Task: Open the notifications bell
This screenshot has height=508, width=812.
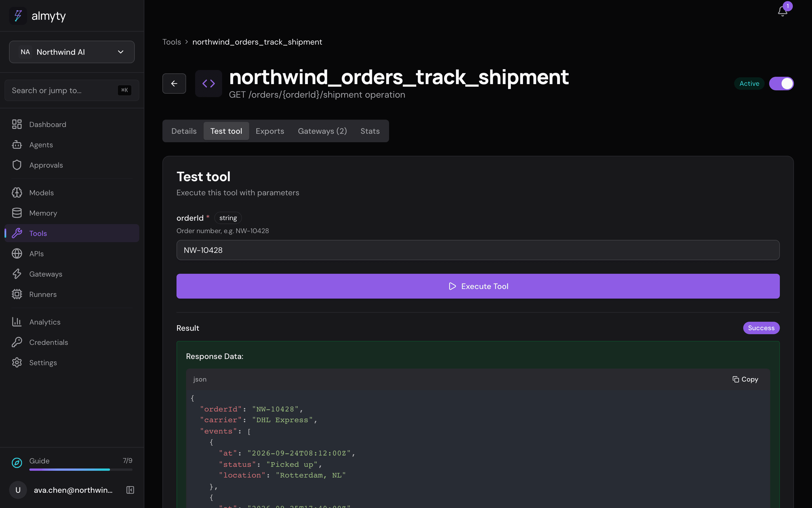Action: point(782,11)
